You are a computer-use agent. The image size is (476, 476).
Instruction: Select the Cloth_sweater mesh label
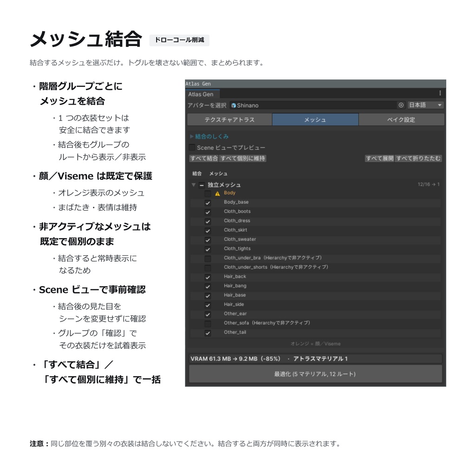pyautogui.click(x=240, y=239)
